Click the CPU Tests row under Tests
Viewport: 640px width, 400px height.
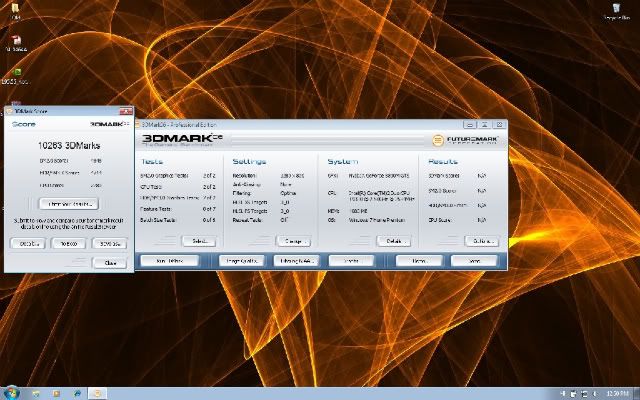178,187
